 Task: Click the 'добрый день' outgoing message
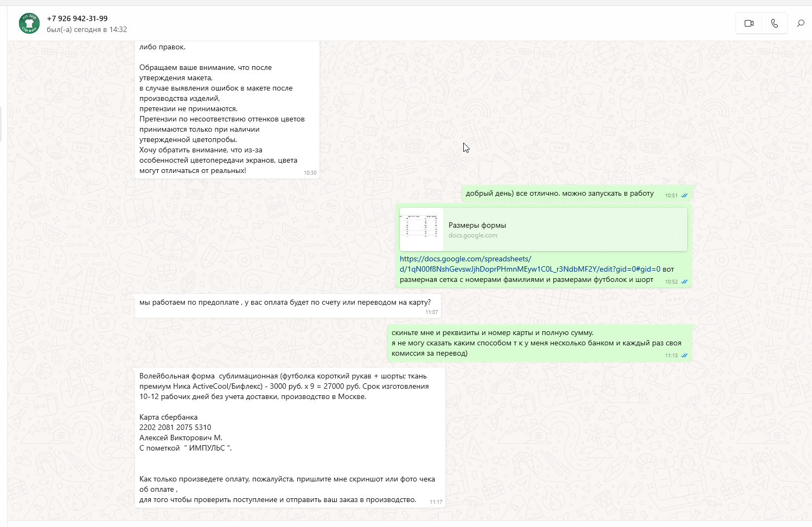[577, 194]
